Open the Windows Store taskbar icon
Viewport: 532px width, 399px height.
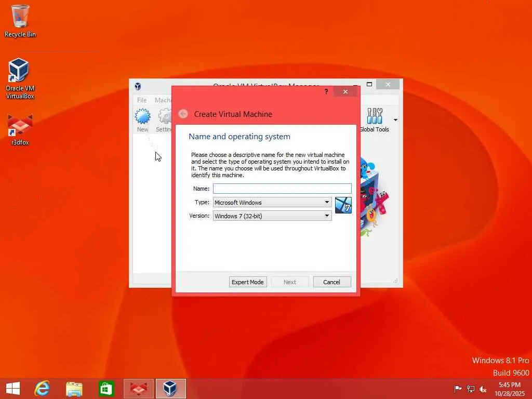106,389
